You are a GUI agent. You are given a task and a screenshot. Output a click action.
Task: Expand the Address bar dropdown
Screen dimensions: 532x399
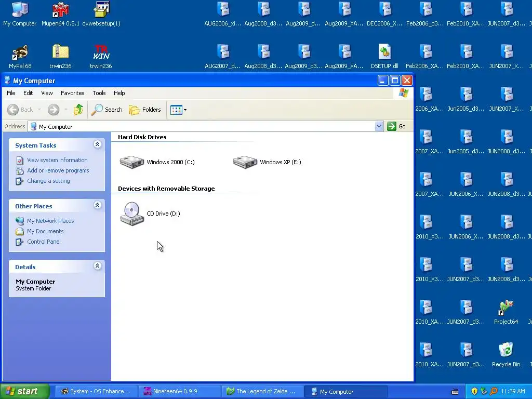(379, 127)
